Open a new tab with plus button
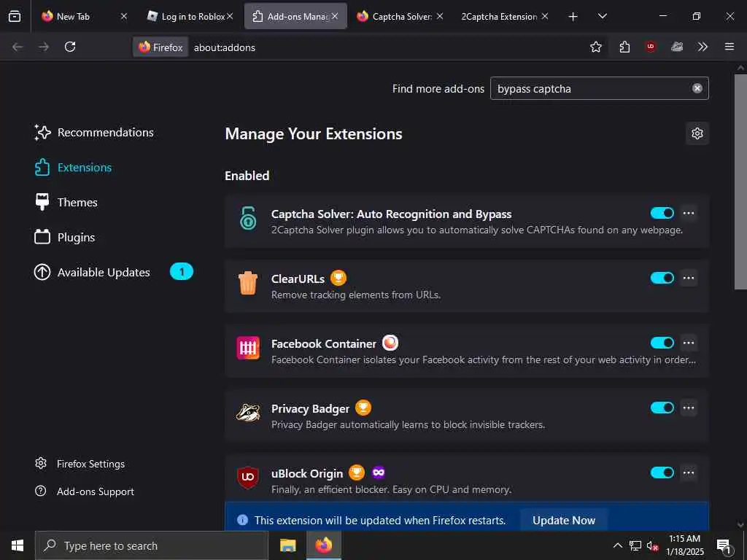 pos(573,17)
